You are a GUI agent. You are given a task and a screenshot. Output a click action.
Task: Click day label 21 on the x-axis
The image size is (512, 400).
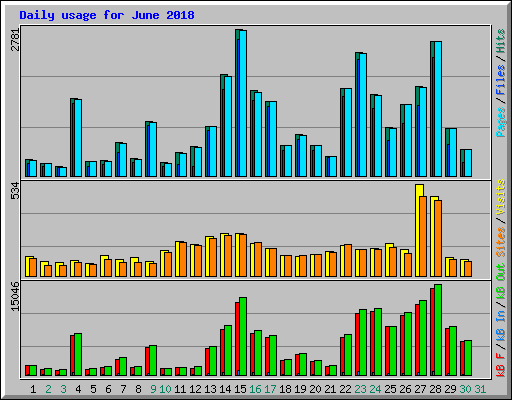(x=330, y=389)
